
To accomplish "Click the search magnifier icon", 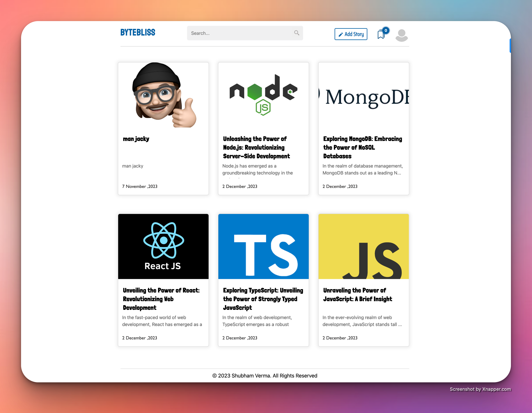I will [296, 33].
